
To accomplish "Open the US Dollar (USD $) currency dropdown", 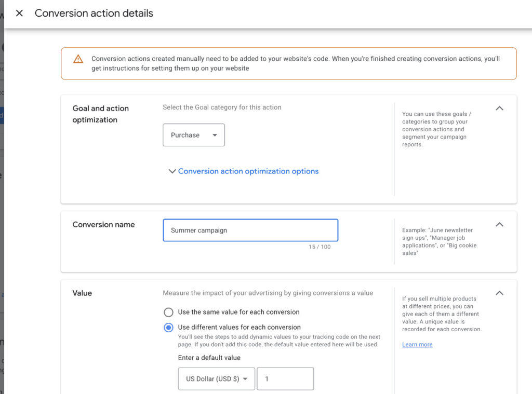I will 216,378.
